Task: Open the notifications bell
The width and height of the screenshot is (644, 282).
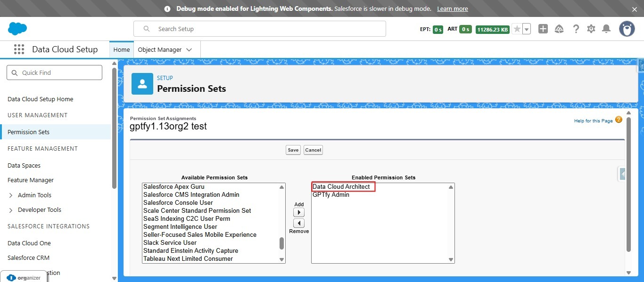Action: tap(606, 29)
